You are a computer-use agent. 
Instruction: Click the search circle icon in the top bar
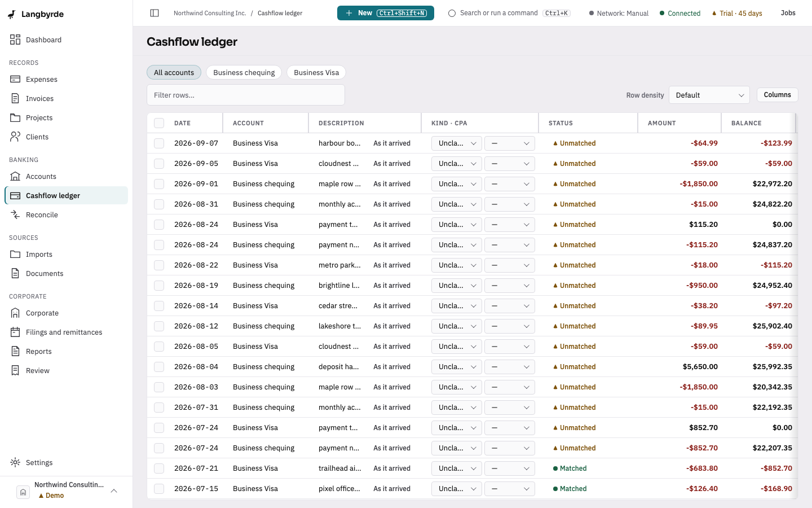pyautogui.click(x=452, y=13)
